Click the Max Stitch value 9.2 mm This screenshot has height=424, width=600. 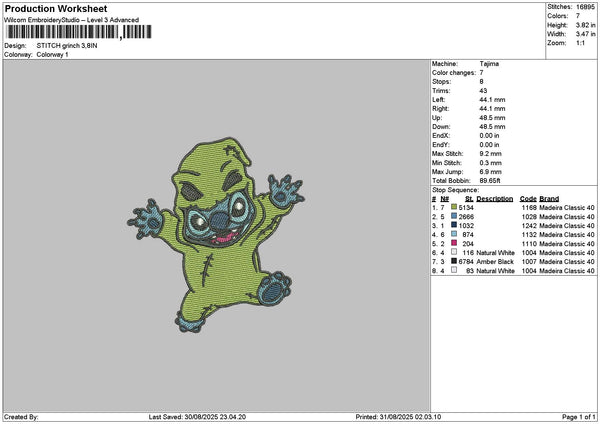[491, 154]
